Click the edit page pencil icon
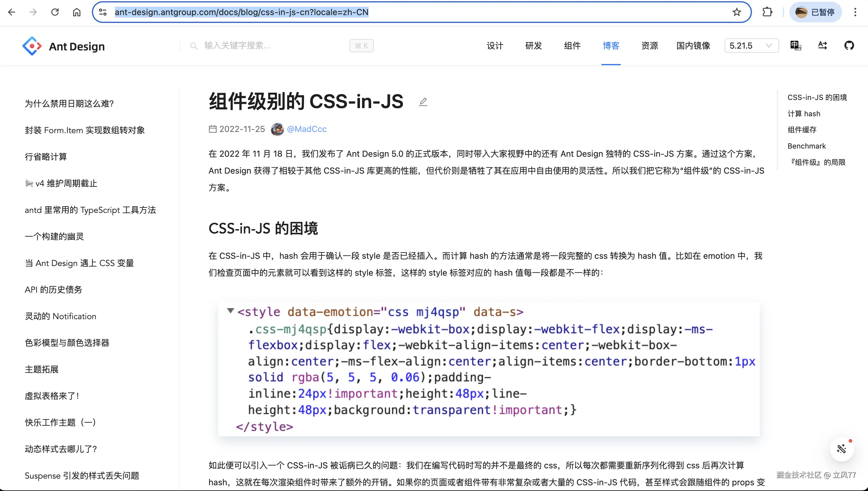 [423, 101]
